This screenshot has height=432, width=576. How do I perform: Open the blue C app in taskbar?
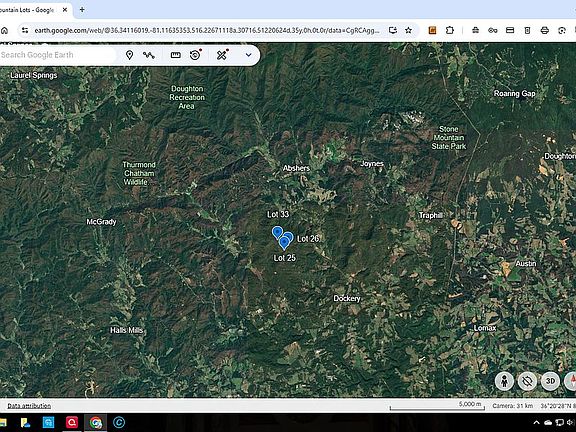click(119, 423)
